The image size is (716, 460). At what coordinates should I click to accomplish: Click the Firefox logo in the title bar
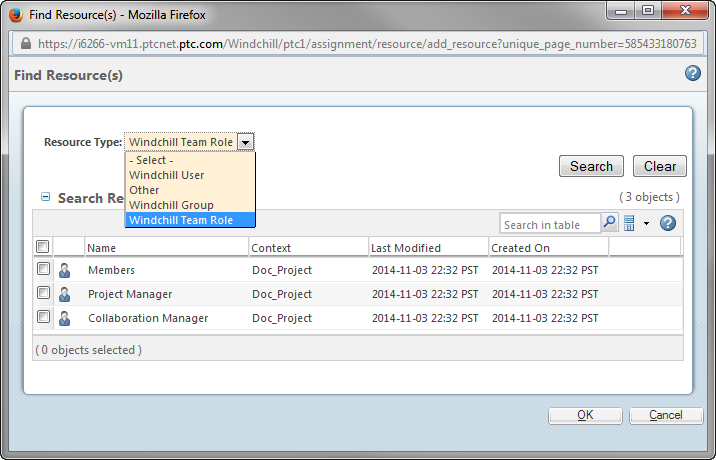(16, 15)
